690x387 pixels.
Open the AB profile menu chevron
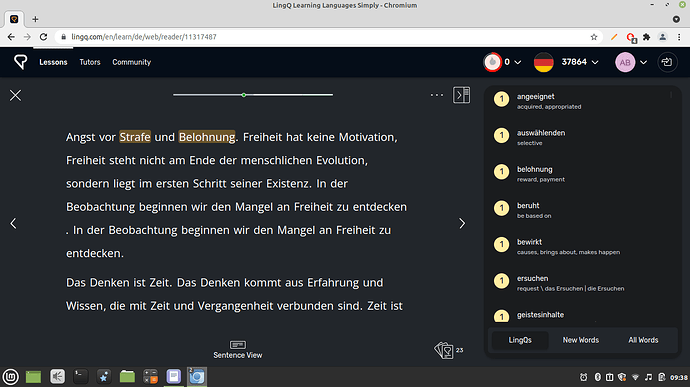click(643, 62)
